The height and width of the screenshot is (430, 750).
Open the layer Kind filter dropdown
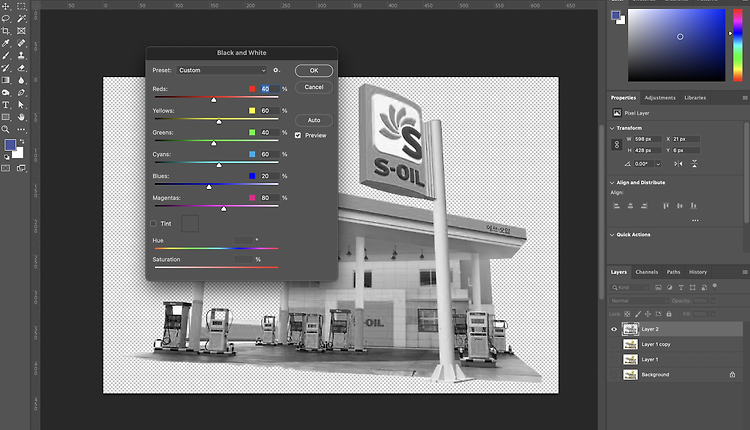pyautogui.click(x=630, y=287)
